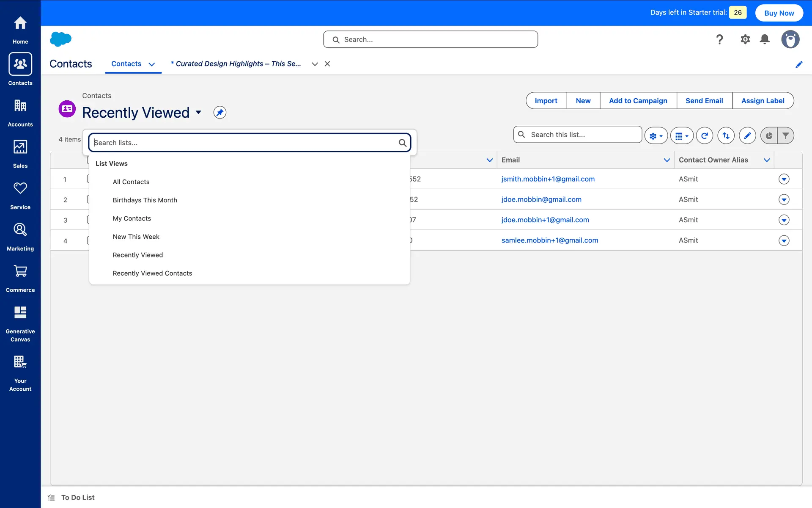Click the Add to Campaign button
The height and width of the screenshot is (508, 812).
pos(638,101)
